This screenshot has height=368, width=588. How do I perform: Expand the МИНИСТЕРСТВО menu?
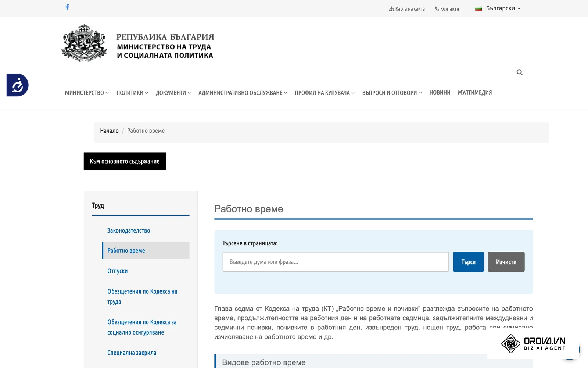(x=87, y=93)
